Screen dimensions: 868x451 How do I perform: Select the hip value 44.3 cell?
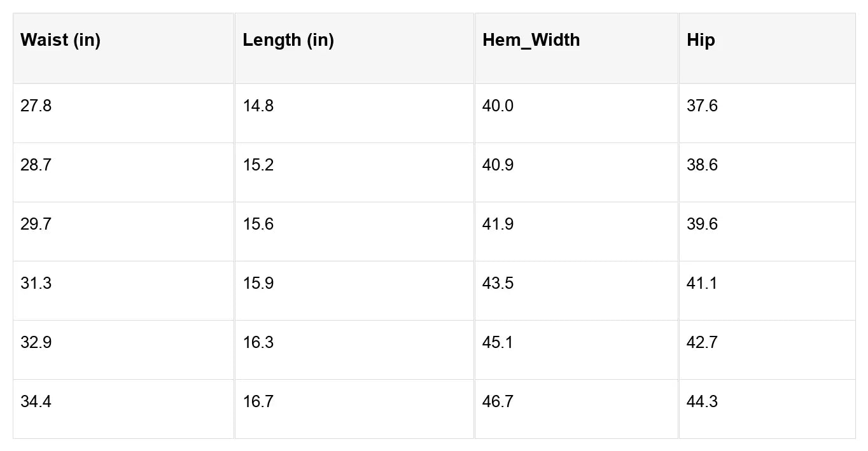click(702, 402)
